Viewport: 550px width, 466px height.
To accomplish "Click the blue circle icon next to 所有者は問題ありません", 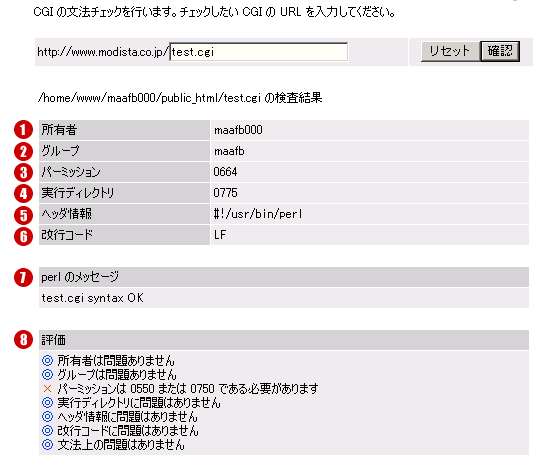I will click(x=47, y=360).
